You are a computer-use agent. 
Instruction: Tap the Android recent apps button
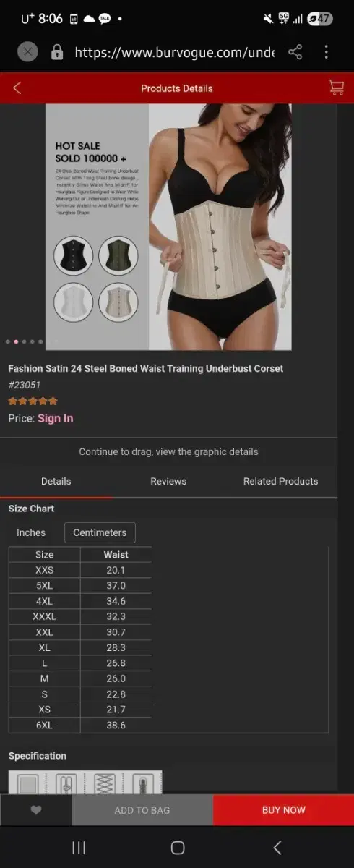(79, 848)
